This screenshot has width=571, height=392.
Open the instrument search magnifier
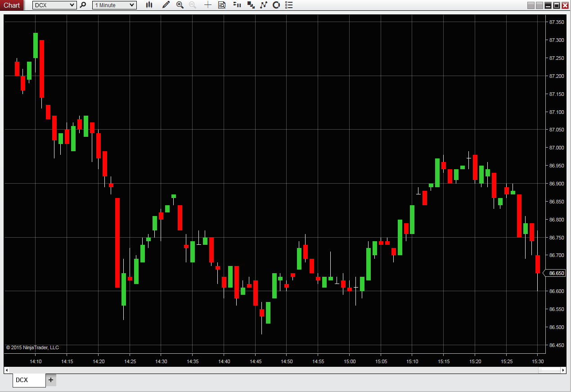point(83,5)
